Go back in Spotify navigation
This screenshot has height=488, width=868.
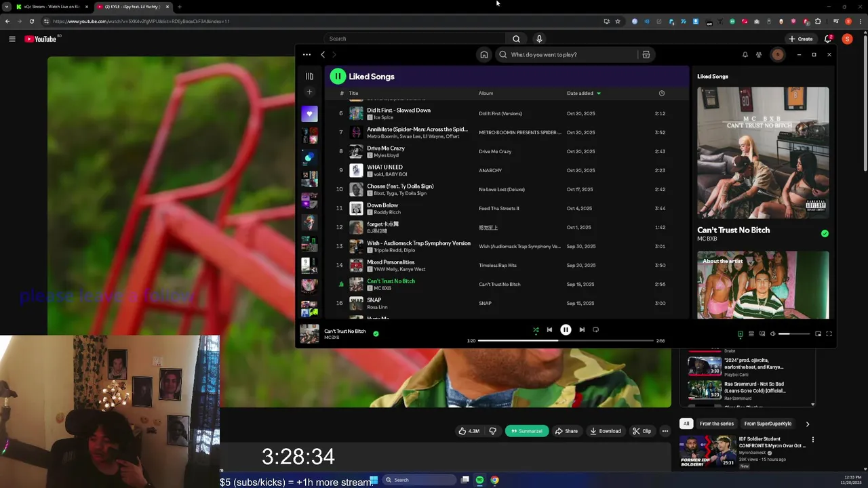tap(323, 55)
